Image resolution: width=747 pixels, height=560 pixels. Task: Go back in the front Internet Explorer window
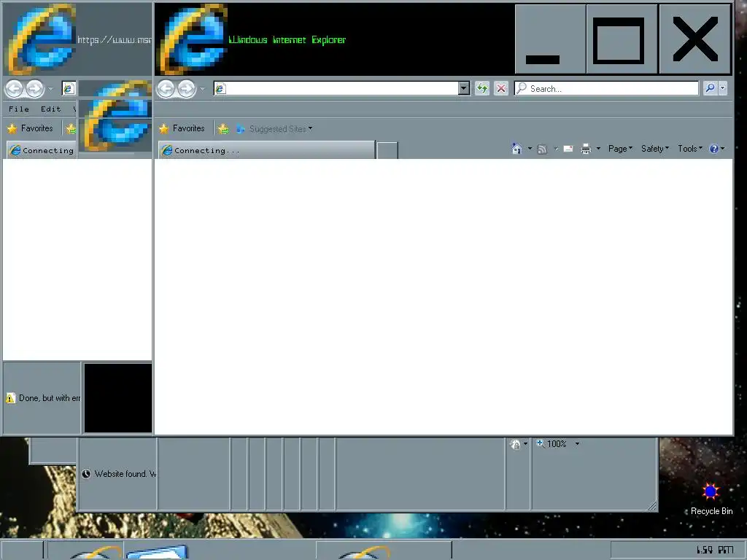pyautogui.click(x=166, y=88)
